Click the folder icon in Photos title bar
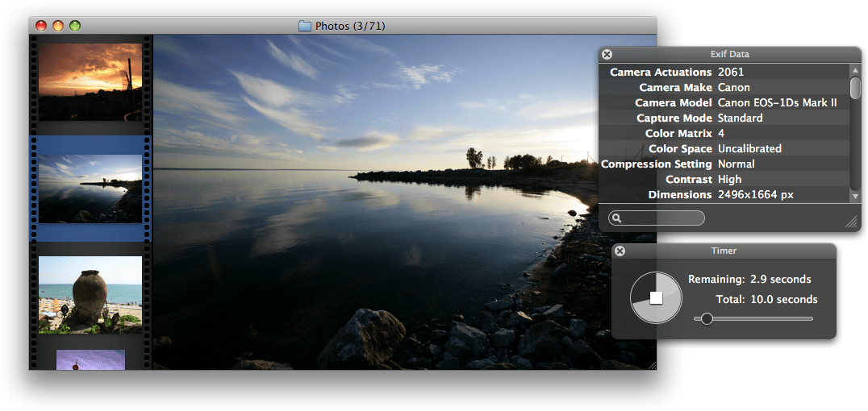Screen dimensions: 868x411 pos(305,26)
